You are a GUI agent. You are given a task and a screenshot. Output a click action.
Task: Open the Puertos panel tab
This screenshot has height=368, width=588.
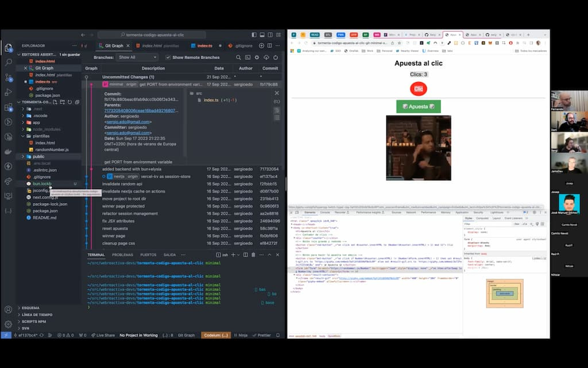coord(148,255)
